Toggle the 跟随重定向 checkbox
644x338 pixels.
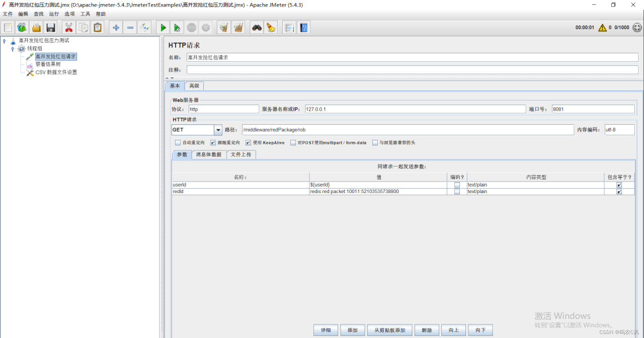click(x=213, y=143)
